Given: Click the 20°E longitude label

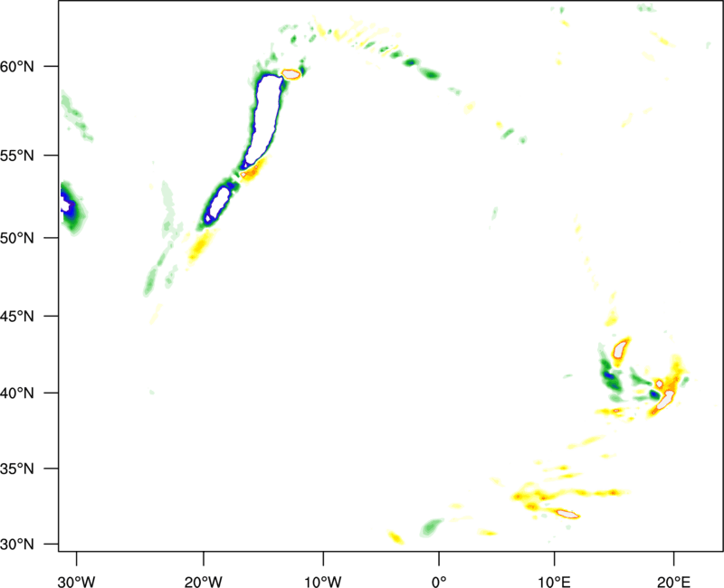Looking at the screenshot, I should (673, 582).
